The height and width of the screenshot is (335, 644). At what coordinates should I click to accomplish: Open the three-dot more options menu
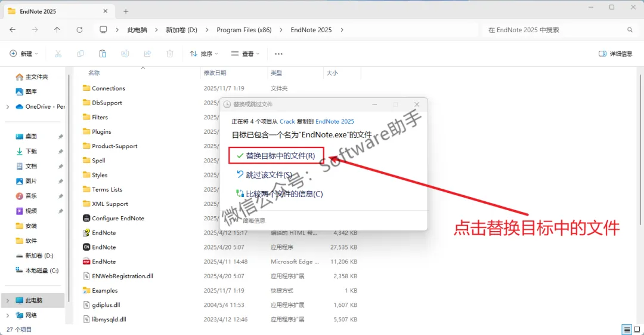pos(278,54)
